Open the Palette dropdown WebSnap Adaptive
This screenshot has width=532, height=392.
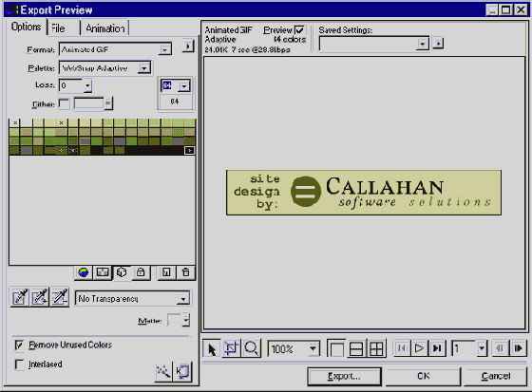(x=105, y=68)
